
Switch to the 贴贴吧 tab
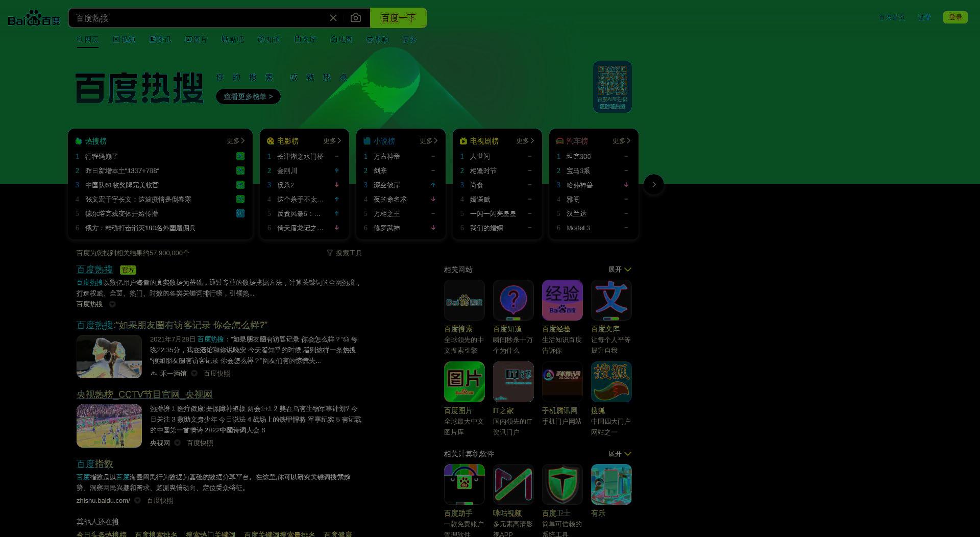233,39
